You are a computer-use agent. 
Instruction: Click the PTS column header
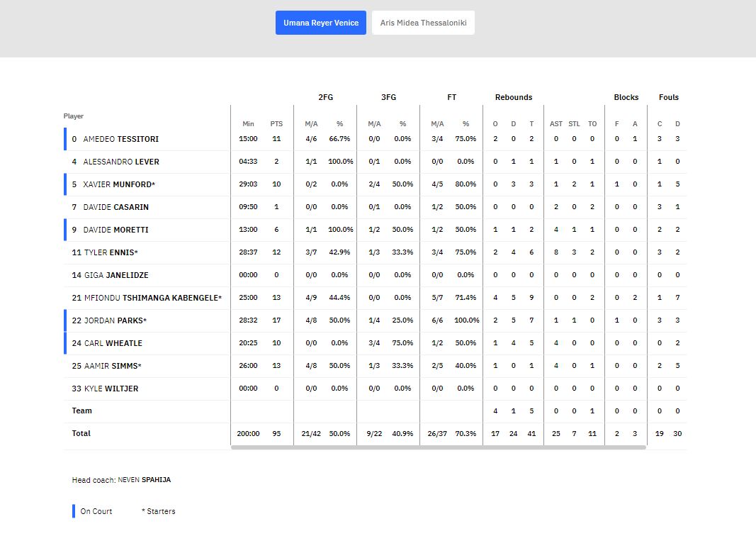276,124
